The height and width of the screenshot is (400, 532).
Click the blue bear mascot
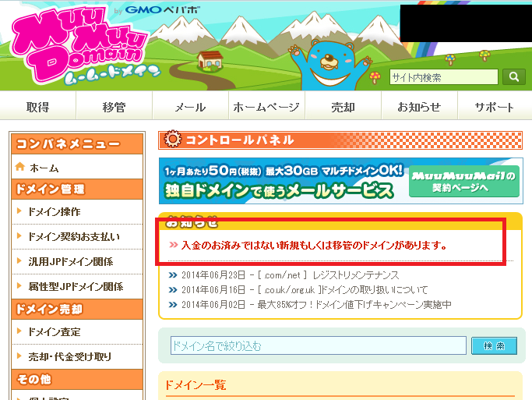(329, 65)
